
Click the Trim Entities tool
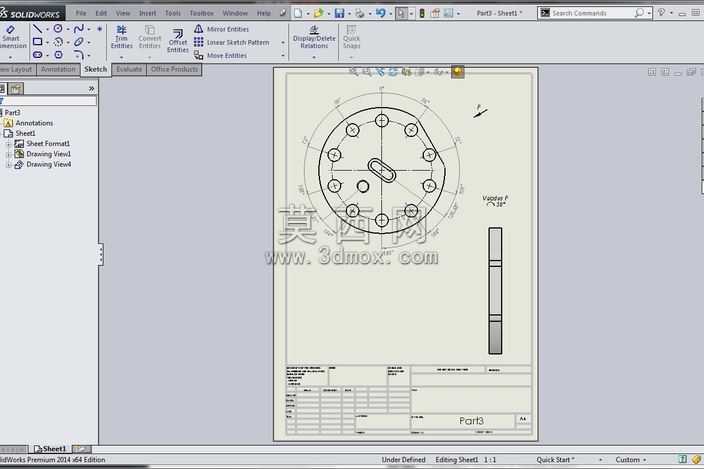tap(122, 37)
